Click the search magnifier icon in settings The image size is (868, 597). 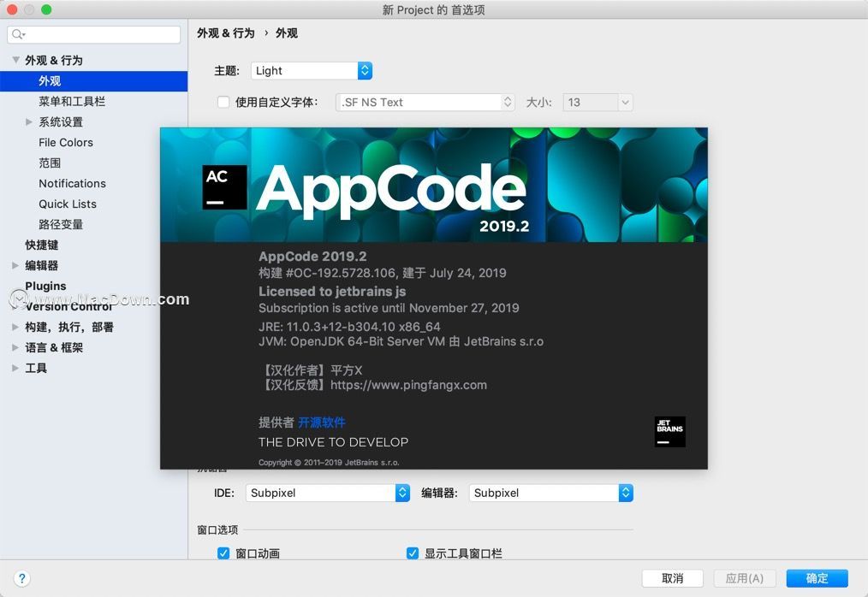pos(18,34)
